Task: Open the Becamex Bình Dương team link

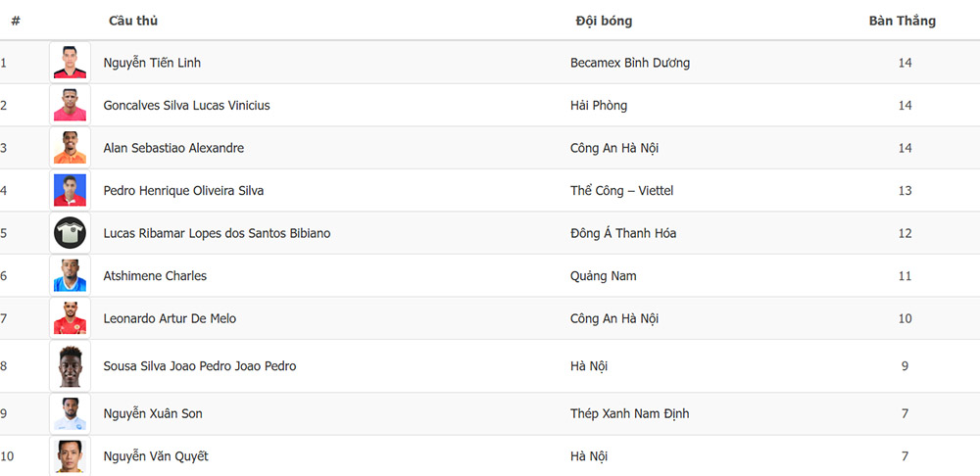Action: pyautogui.click(x=630, y=63)
